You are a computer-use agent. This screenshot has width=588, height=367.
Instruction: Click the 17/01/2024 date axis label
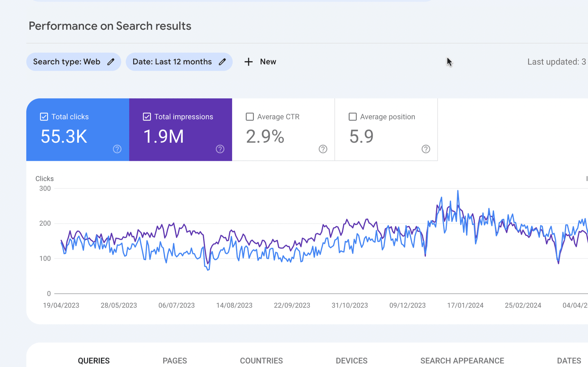click(x=465, y=305)
